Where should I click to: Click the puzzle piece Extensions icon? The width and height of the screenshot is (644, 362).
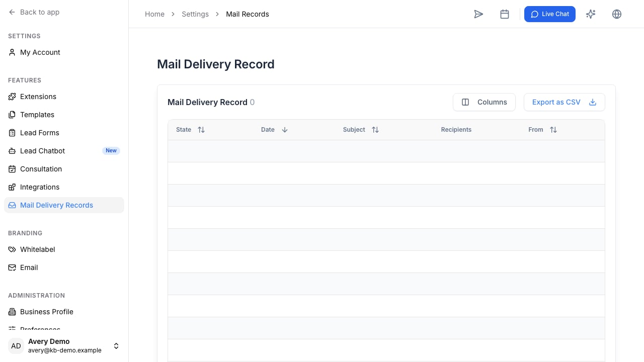(x=12, y=97)
